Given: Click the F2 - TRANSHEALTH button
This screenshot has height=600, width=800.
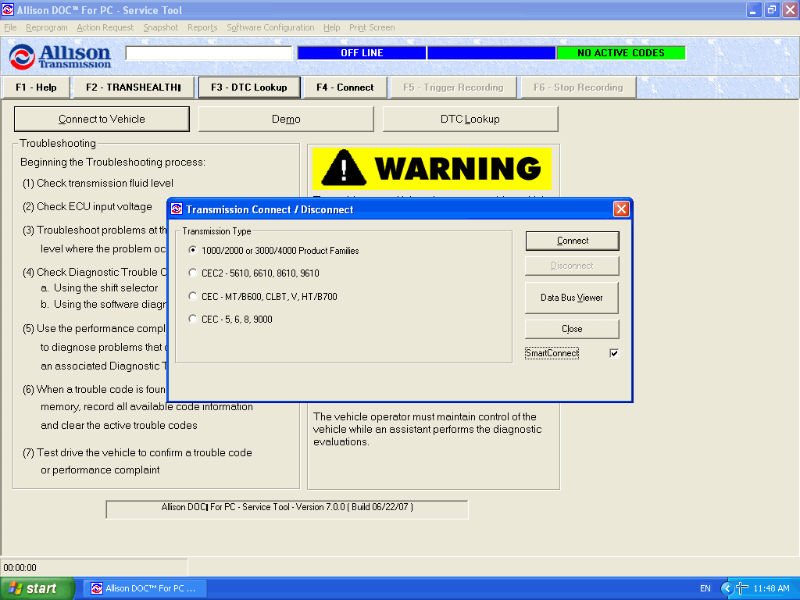Looking at the screenshot, I should tap(134, 87).
